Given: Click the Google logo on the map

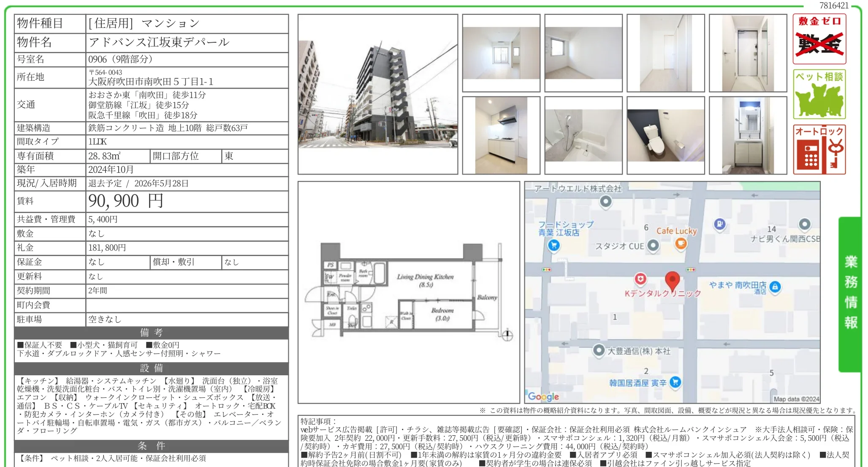Looking at the screenshot, I should point(543,396).
